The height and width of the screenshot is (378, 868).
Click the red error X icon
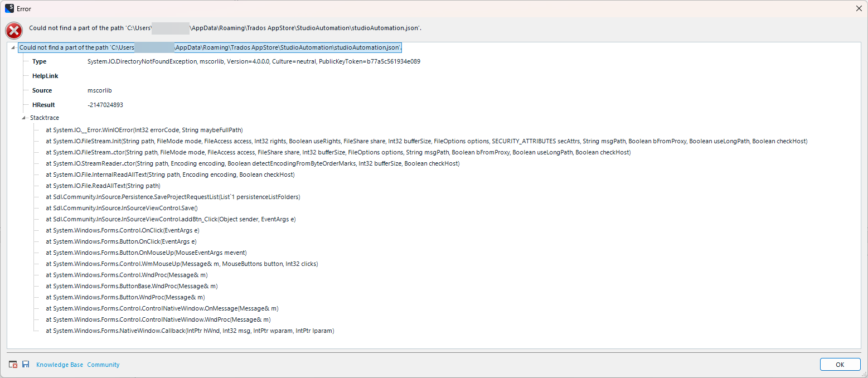tap(13, 31)
